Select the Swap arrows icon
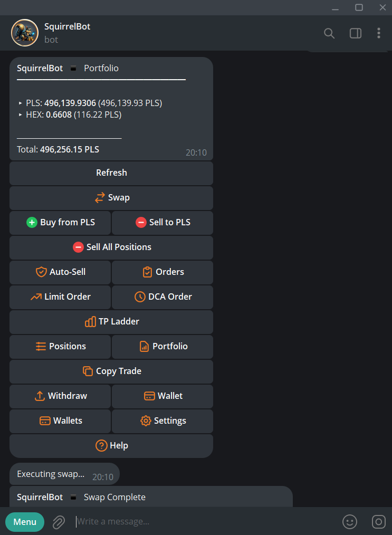This screenshot has height=535, width=392. coord(100,198)
